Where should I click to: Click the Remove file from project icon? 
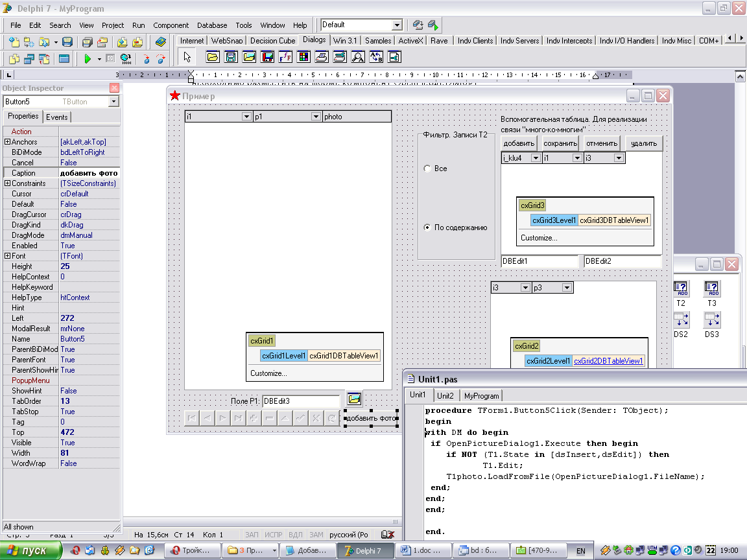coord(137,42)
